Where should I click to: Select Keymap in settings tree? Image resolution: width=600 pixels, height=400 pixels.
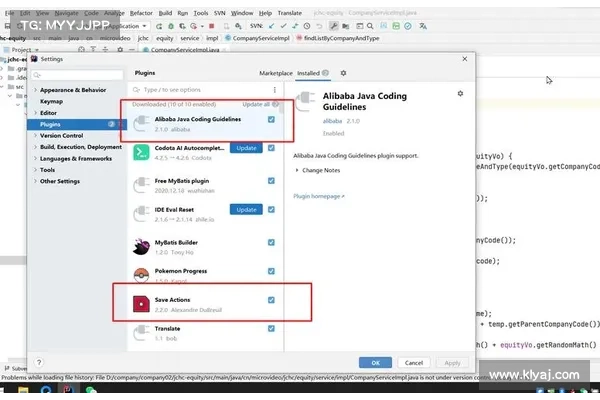coord(51,101)
